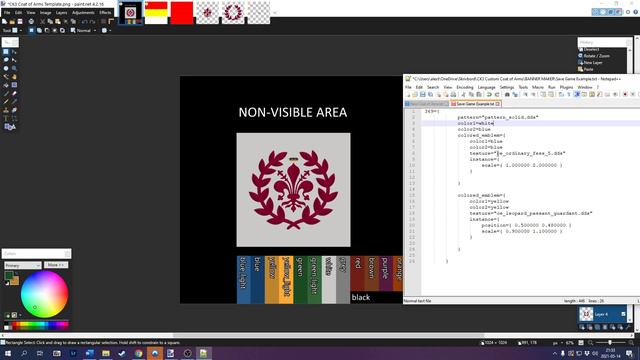Click paint.net Print icon
Screen dimensions: 640x360
(x=31, y=21)
